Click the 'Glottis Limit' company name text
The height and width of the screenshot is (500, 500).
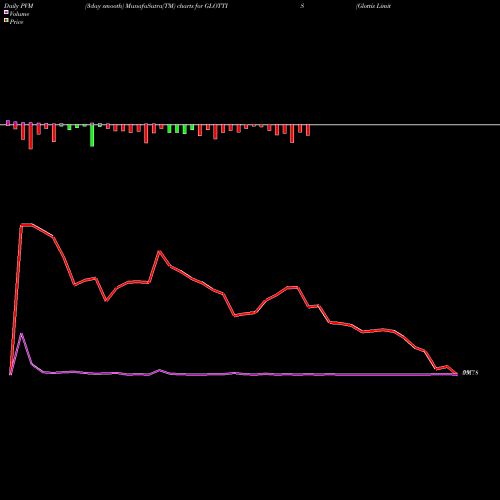(x=373, y=6)
